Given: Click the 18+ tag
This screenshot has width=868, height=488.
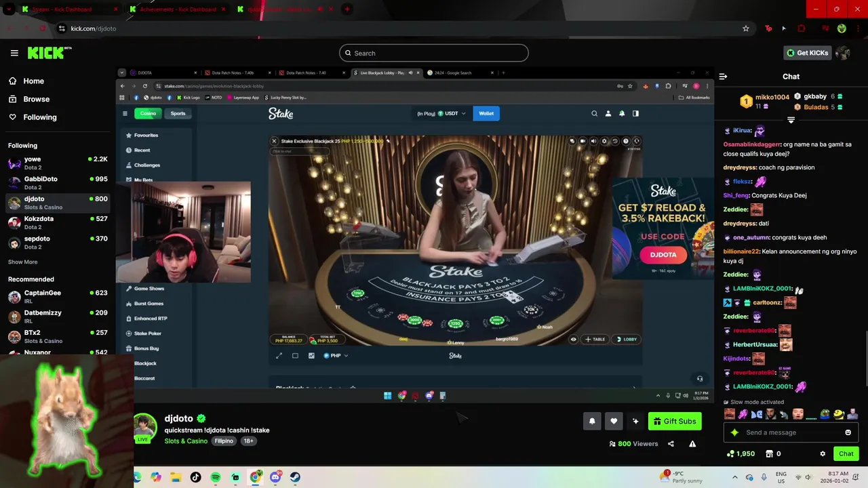Looking at the screenshot, I should click(248, 441).
